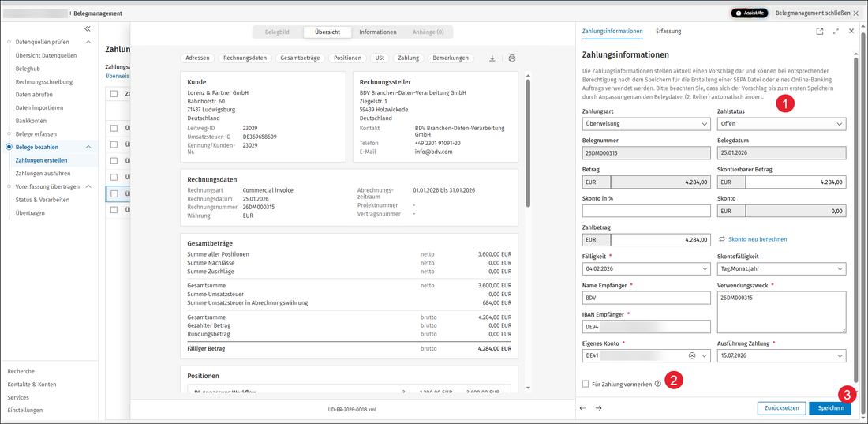
Task: Open 'Daten importieren' in sidebar
Action: pyautogui.click(x=39, y=107)
